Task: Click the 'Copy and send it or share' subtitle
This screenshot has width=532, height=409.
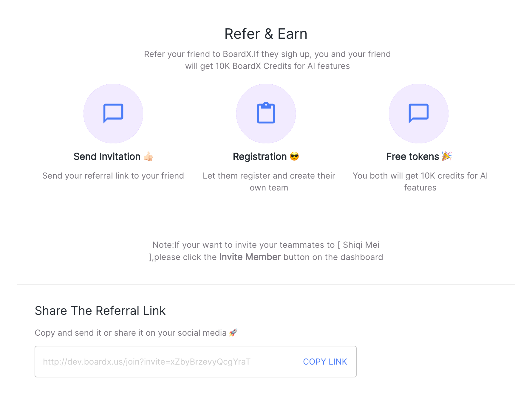Action: [x=131, y=333]
